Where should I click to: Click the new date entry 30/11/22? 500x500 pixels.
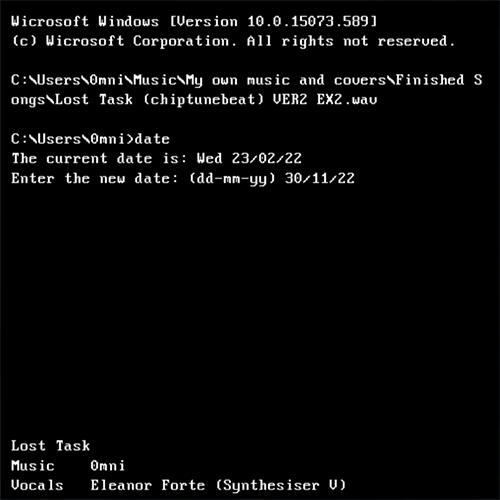(320, 178)
